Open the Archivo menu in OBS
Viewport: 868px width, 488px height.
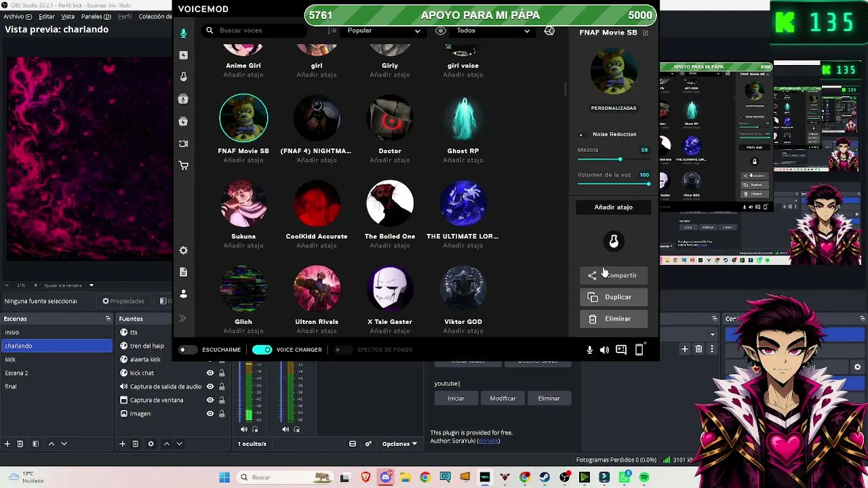coord(18,16)
